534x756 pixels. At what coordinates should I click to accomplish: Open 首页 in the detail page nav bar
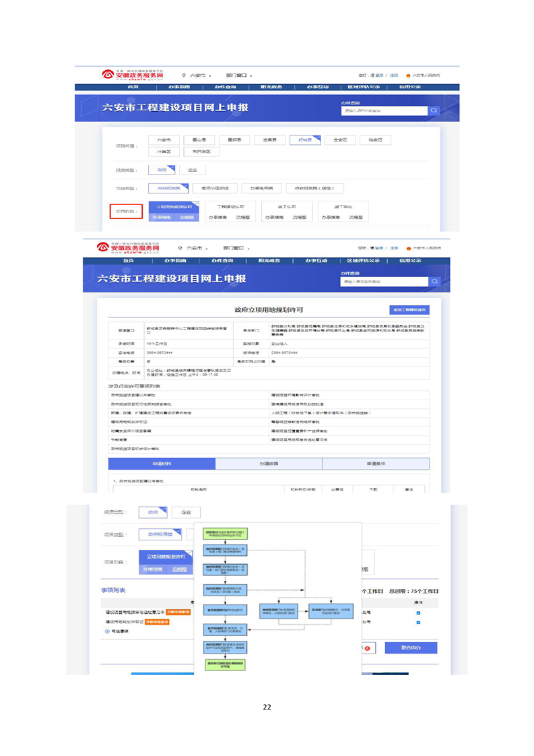(129, 261)
